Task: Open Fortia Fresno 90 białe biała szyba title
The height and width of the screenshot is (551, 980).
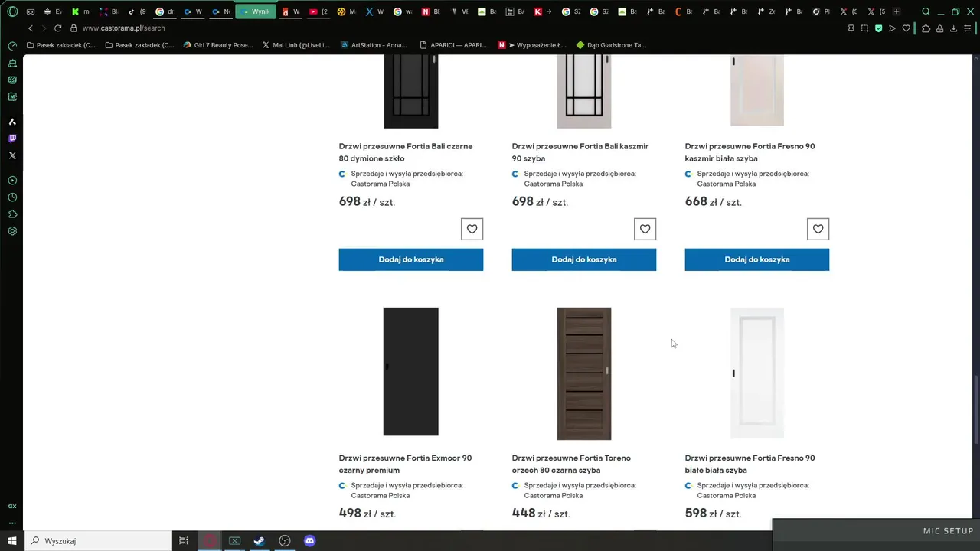Action: (750, 464)
